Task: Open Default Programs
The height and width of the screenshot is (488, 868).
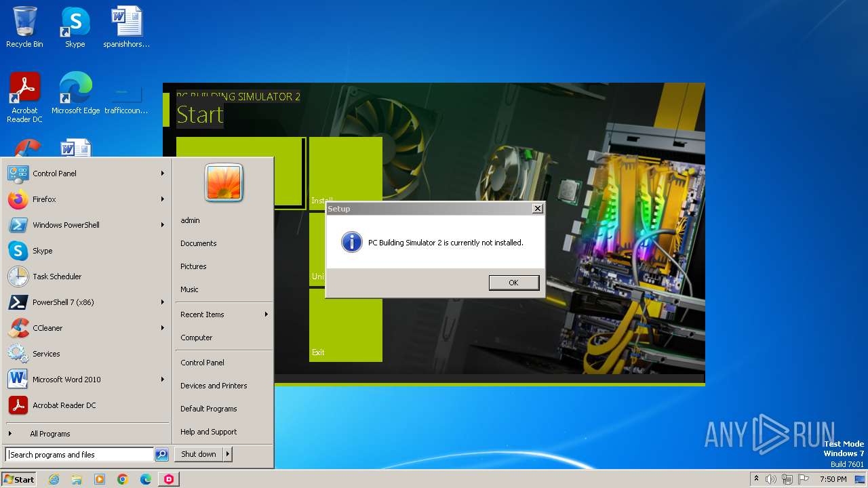Action: point(224,409)
